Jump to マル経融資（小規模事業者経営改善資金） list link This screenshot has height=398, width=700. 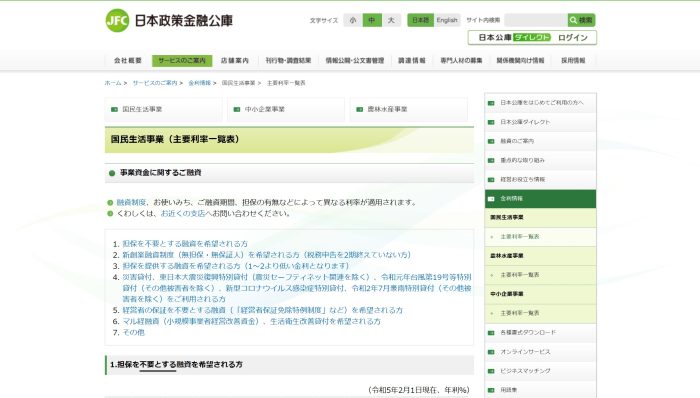252,321
